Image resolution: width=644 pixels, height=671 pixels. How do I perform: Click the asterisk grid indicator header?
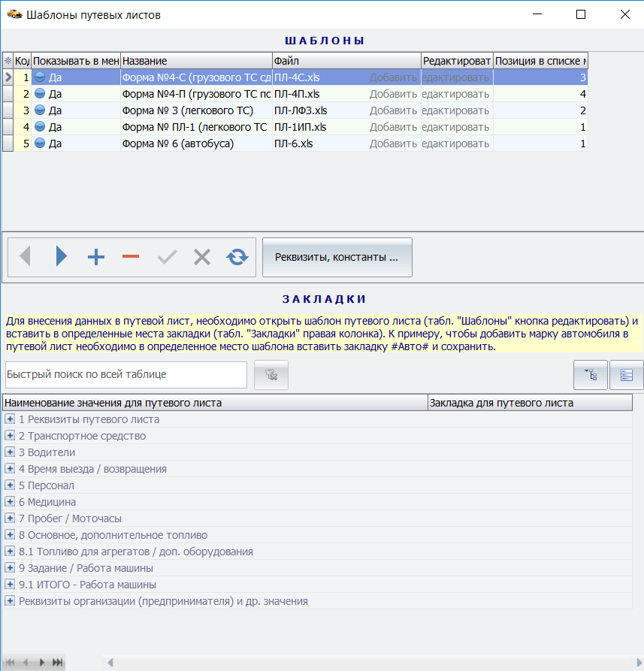tap(8, 61)
